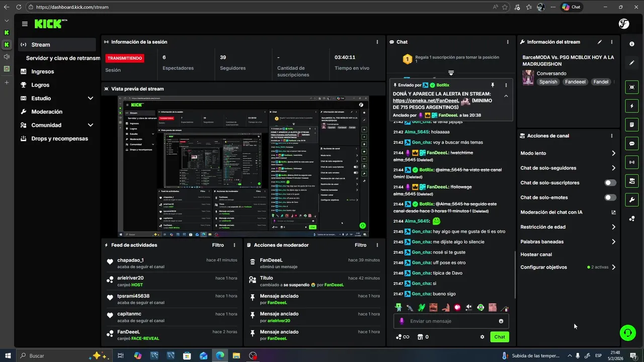Viewport: 644px width, 362px height.
Task: Go to Stream in sidebar
Action: click(57, 45)
